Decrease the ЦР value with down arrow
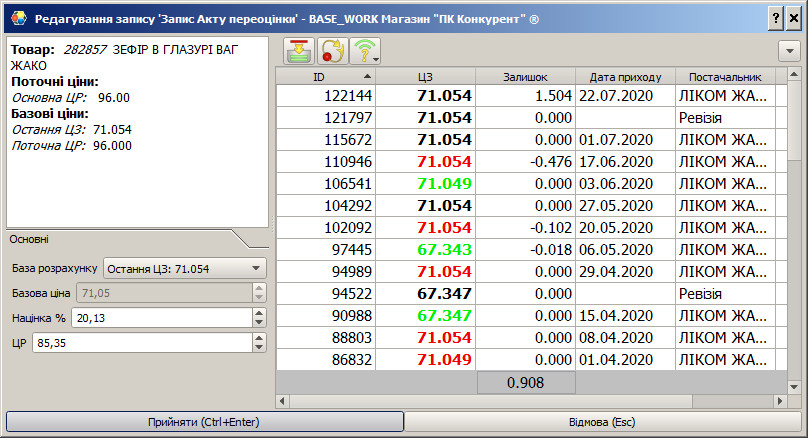 click(x=260, y=347)
